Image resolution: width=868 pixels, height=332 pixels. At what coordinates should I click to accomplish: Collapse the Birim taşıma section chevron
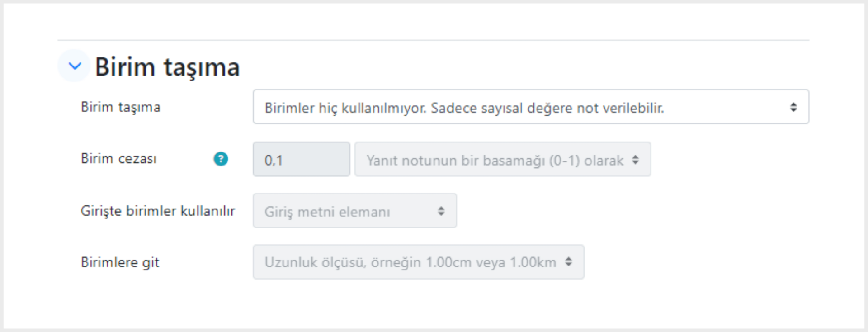tap(75, 66)
